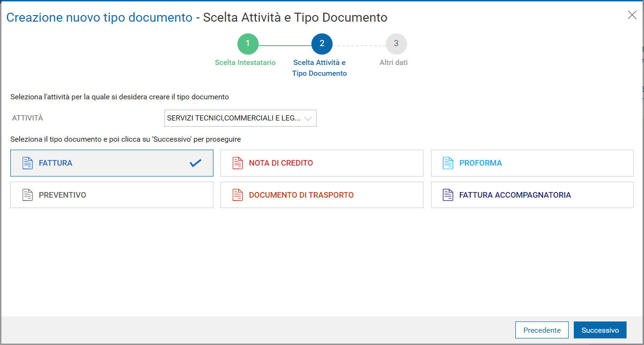The image size is (644, 345).
Task: Click the Successivo button
Action: tap(600, 330)
